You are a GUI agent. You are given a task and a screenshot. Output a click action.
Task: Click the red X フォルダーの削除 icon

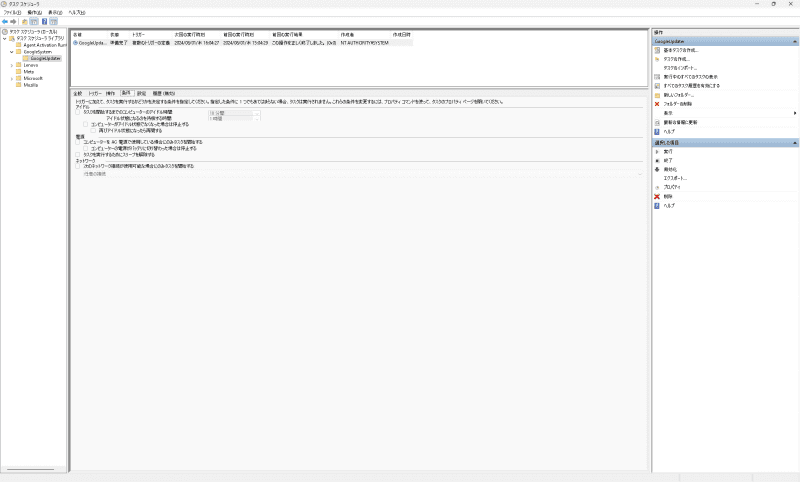(657, 104)
